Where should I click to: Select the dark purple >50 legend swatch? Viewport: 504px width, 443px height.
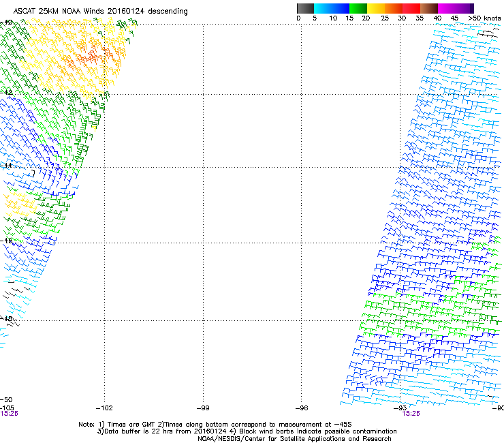pos(472,8)
